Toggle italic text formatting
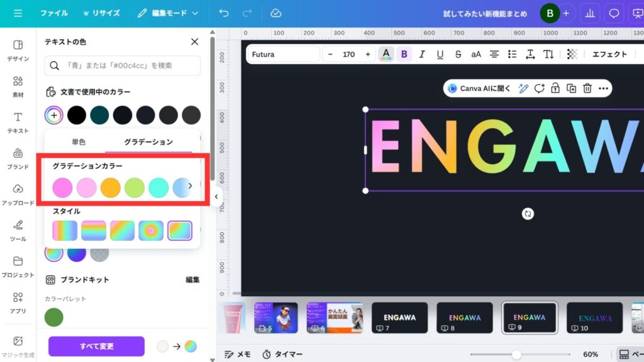 point(422,54)
